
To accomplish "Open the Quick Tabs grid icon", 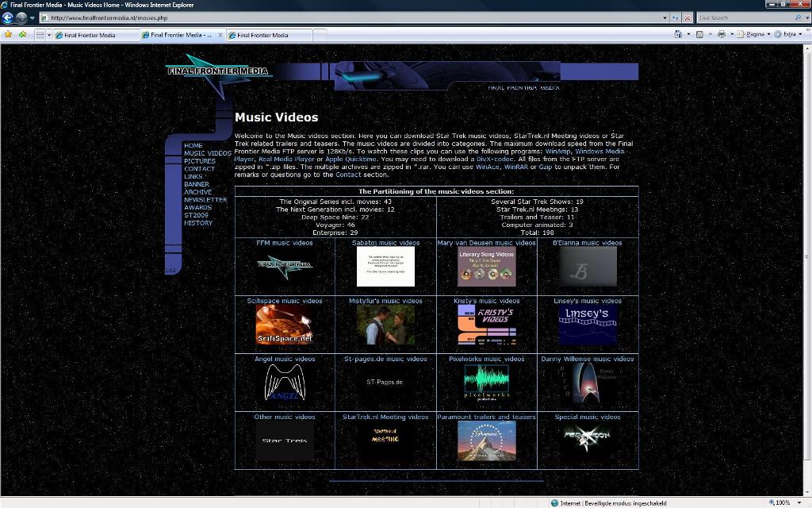I will 40,35.
